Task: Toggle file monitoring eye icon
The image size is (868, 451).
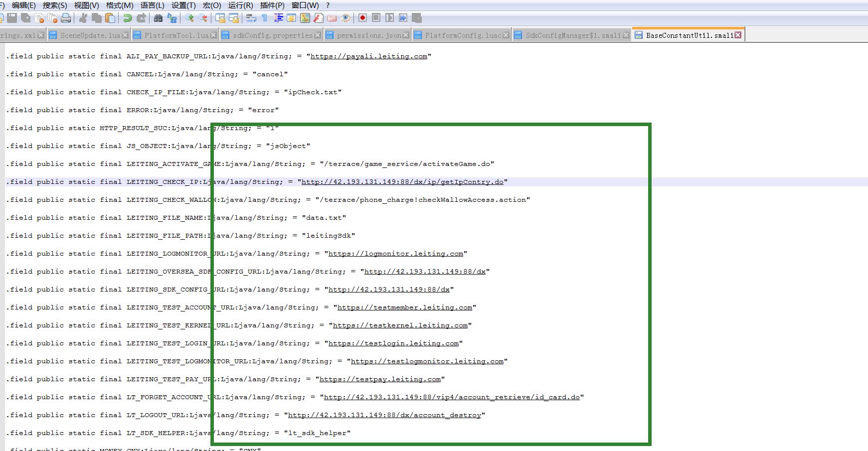Action: (x=346, y=18)
